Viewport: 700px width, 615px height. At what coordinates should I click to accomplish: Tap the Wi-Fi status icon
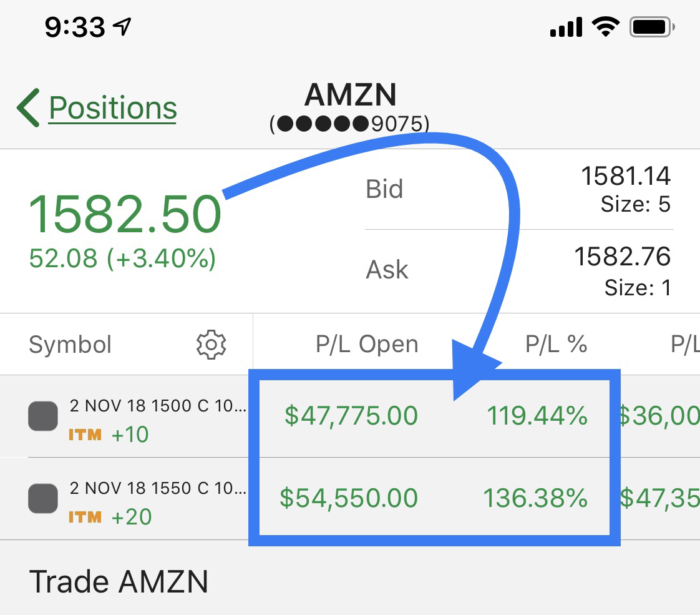[x=604, y=27]
